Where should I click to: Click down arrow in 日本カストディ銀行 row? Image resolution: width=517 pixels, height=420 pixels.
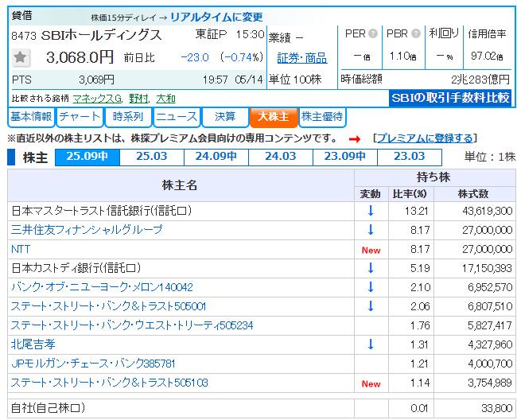371,268
